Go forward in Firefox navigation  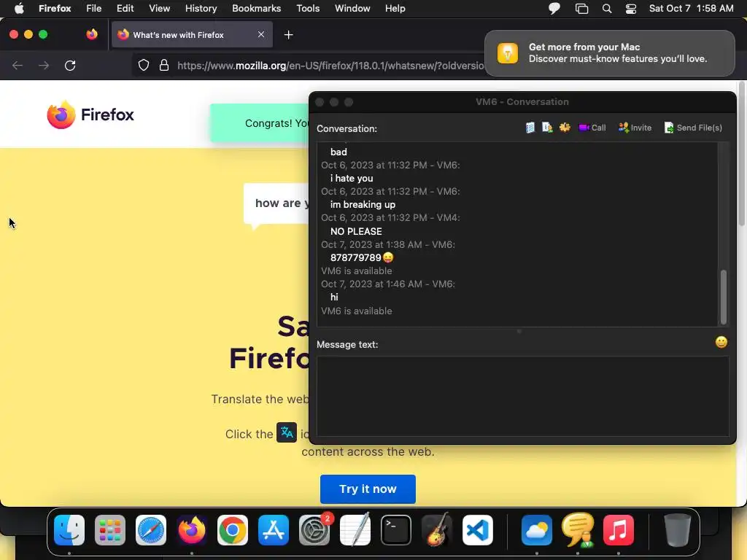(44, 65)
